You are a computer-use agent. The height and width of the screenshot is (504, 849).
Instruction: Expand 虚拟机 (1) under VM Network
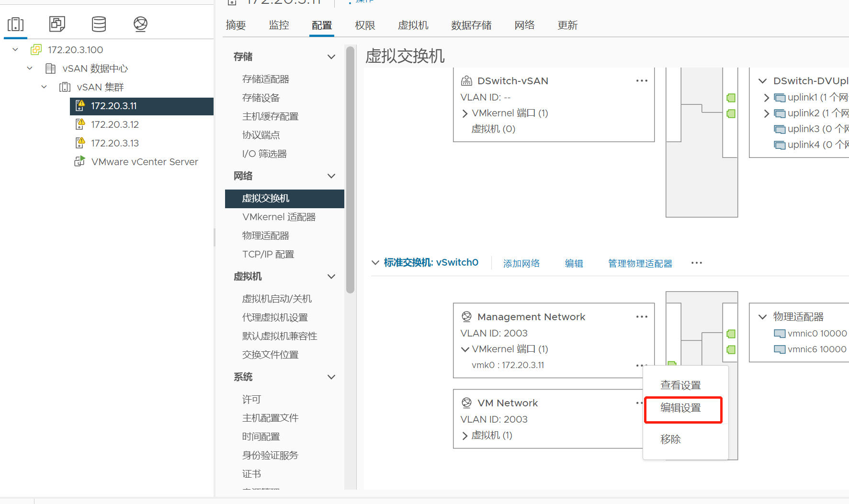coord(464,436)
